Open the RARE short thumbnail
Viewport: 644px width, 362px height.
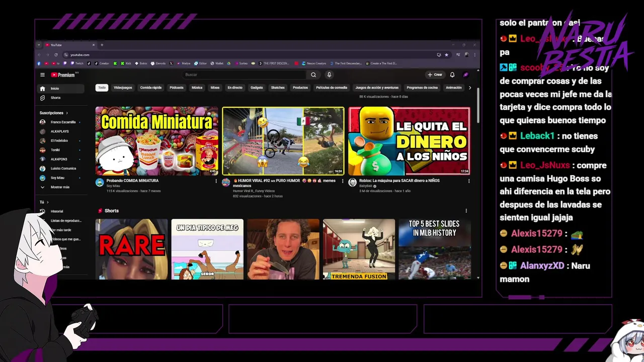(x=132, y=249)
